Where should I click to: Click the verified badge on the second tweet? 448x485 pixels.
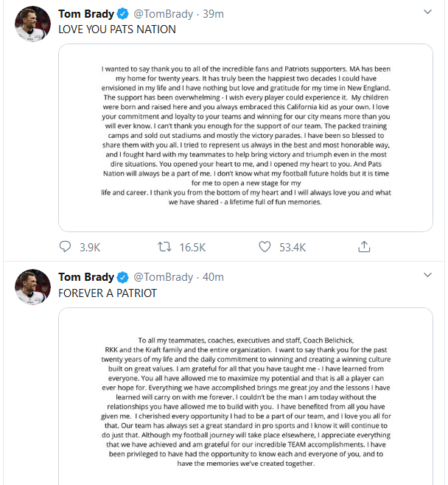tap(122, 277)
